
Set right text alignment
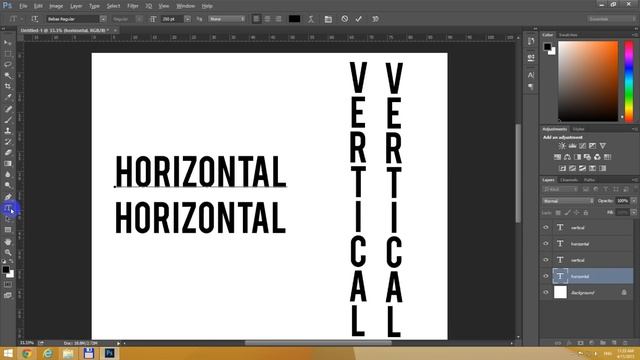pyautogui.click(x=278, y=19)
